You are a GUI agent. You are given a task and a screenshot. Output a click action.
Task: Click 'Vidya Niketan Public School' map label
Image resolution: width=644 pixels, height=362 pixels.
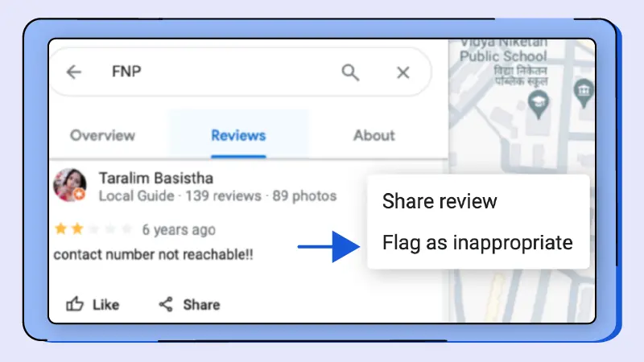click(x=503, y=50)
